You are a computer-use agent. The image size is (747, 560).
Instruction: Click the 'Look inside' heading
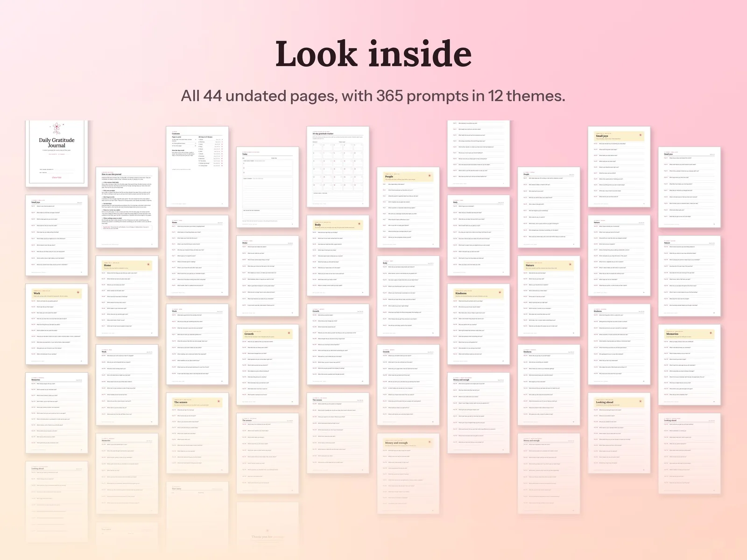coord(373,54)
